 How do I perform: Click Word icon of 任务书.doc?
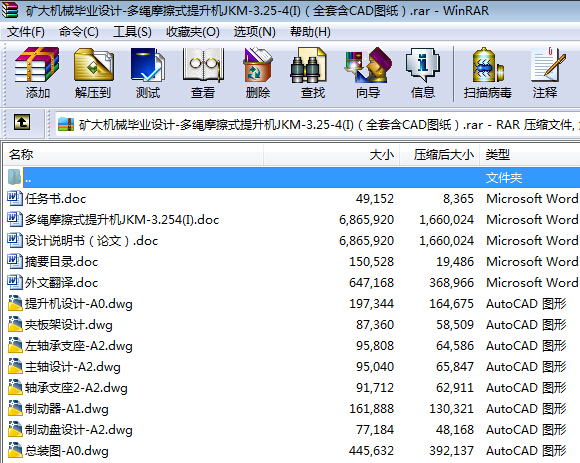[x=14, y=199]
